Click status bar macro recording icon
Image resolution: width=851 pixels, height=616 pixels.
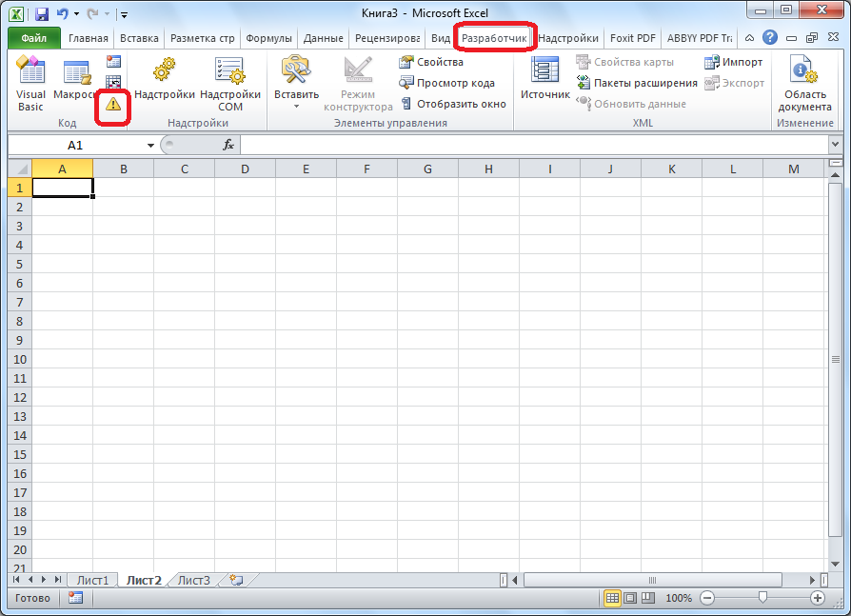click(x=75, y=598)
